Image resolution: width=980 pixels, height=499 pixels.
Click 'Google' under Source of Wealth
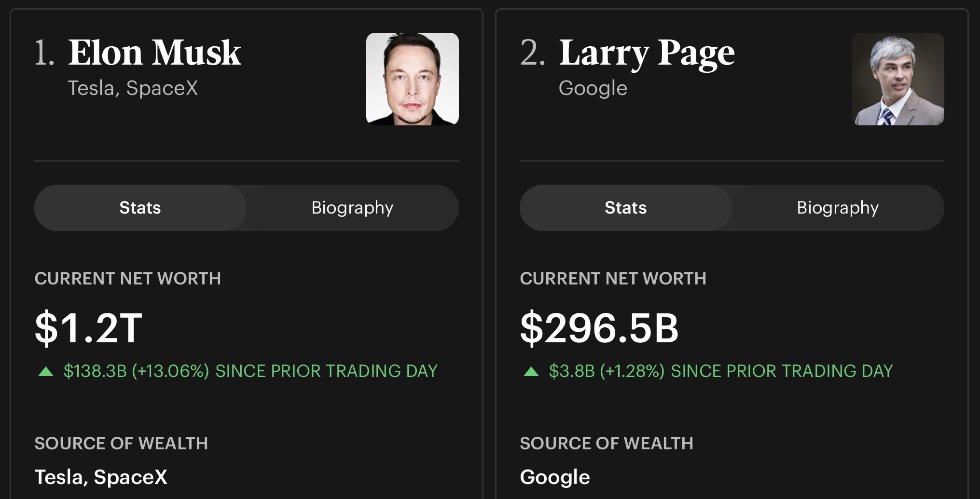click(555, 478)
